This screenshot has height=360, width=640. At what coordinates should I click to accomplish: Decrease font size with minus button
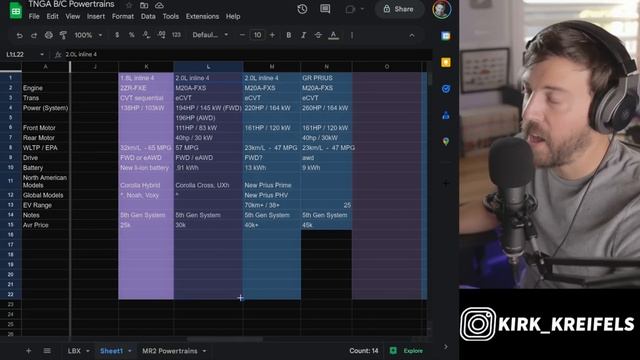(242, 36)
